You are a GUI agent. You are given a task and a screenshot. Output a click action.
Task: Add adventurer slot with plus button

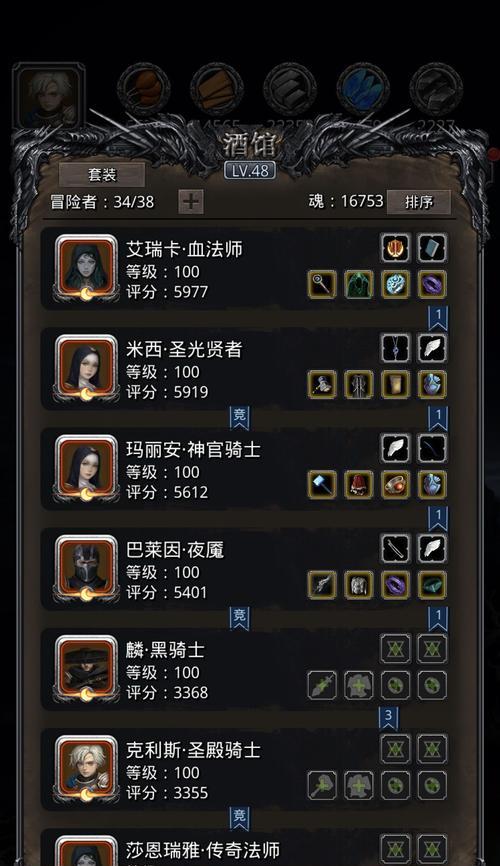[x=191, y=202]
